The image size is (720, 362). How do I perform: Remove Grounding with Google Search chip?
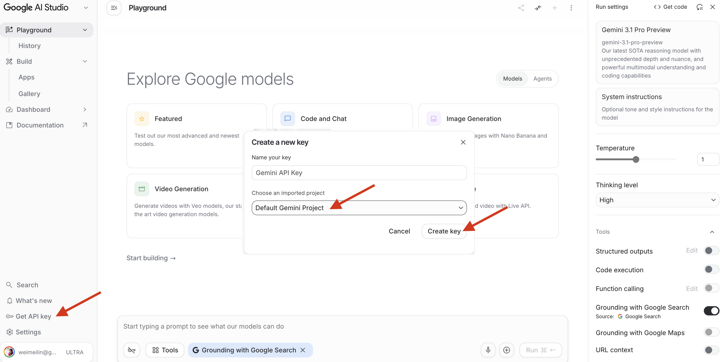(x=303, y=350)
